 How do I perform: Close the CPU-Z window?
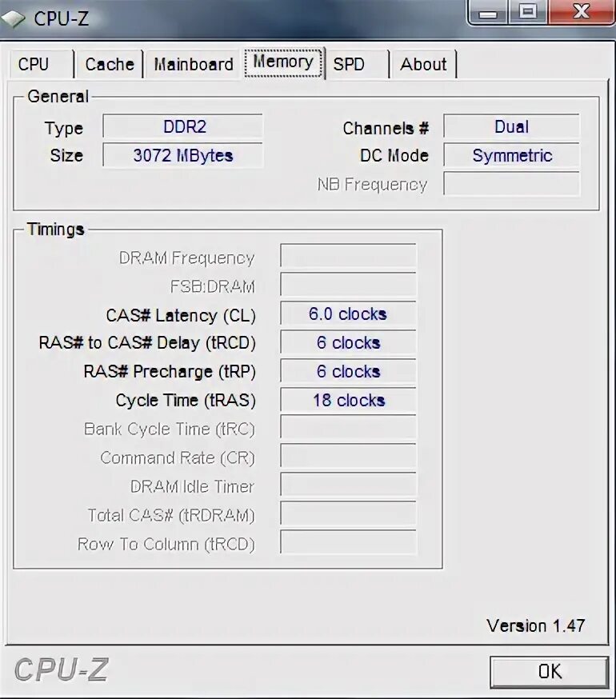tap(581, 11)
